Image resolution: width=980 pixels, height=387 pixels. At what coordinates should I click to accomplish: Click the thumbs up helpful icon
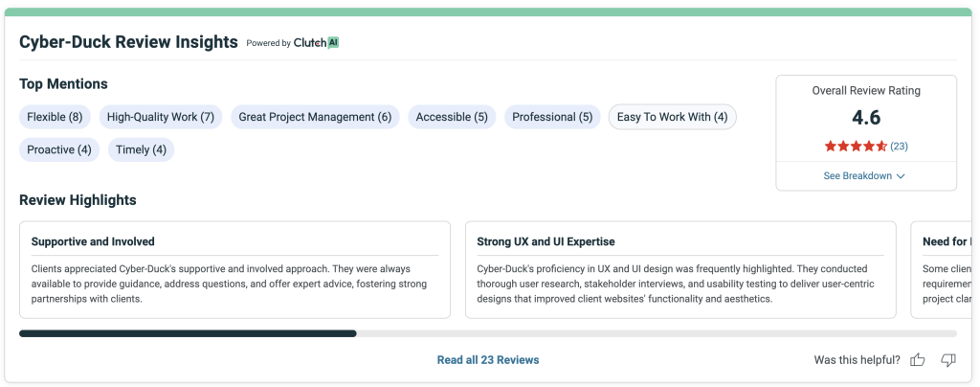[x=918, y=360]
